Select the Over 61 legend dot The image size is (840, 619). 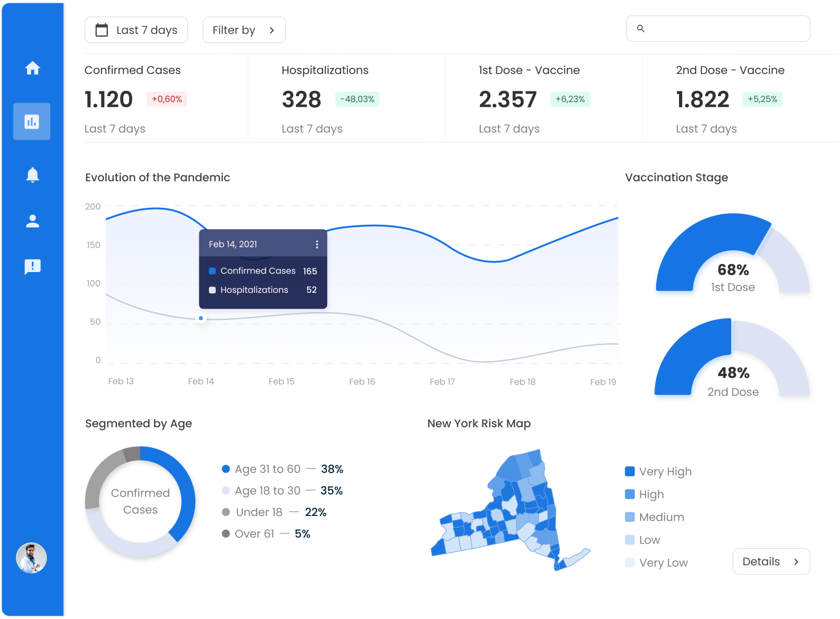tap(226, 534)
